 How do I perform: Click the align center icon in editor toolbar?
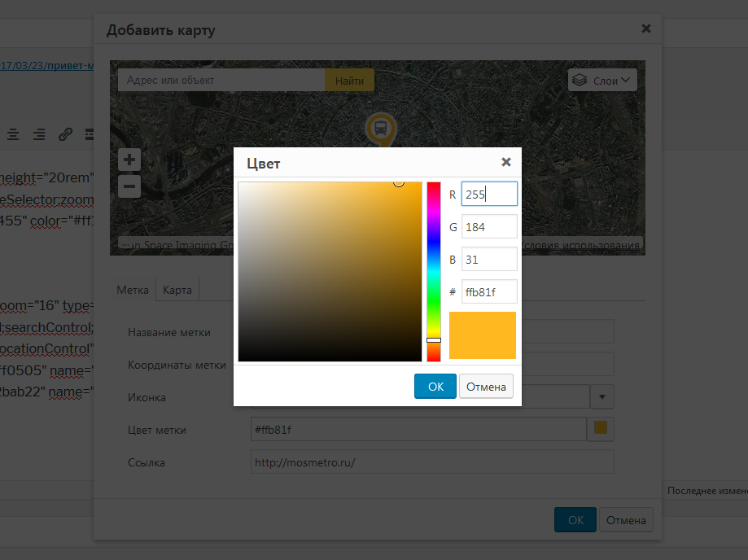[13, 134]
